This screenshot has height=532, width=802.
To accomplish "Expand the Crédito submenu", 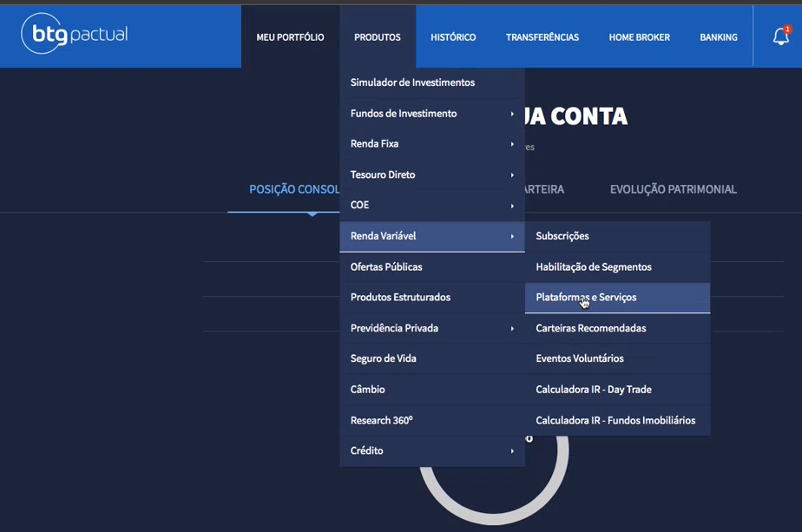I will [x=432, y=450].
